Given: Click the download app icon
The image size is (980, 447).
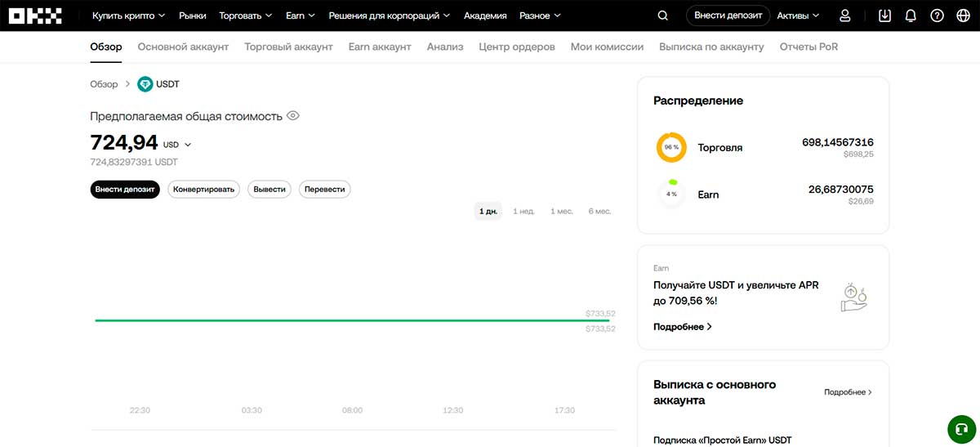Looking at the screenshot, I should (884, 16).
